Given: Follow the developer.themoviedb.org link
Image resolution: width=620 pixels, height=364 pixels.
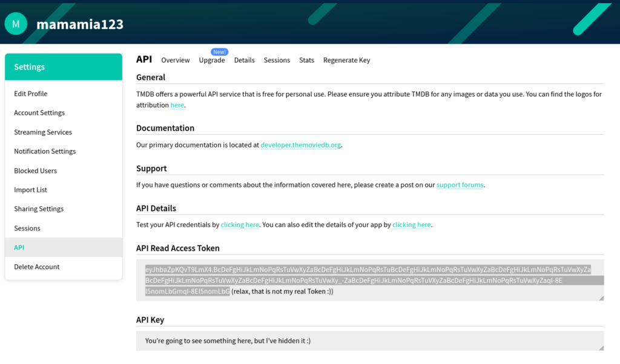Looking at the screenshot, I should click(x=300, y=145).
